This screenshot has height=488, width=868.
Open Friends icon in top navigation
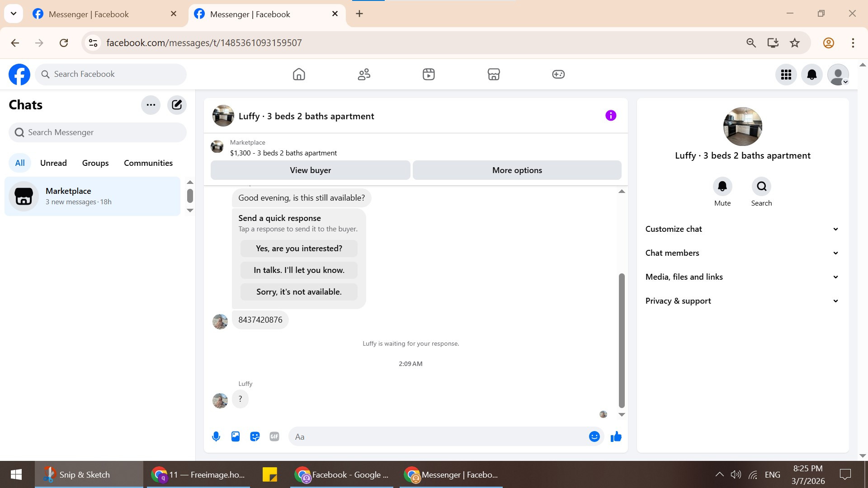pyautogui.click(x=364, y=74)
